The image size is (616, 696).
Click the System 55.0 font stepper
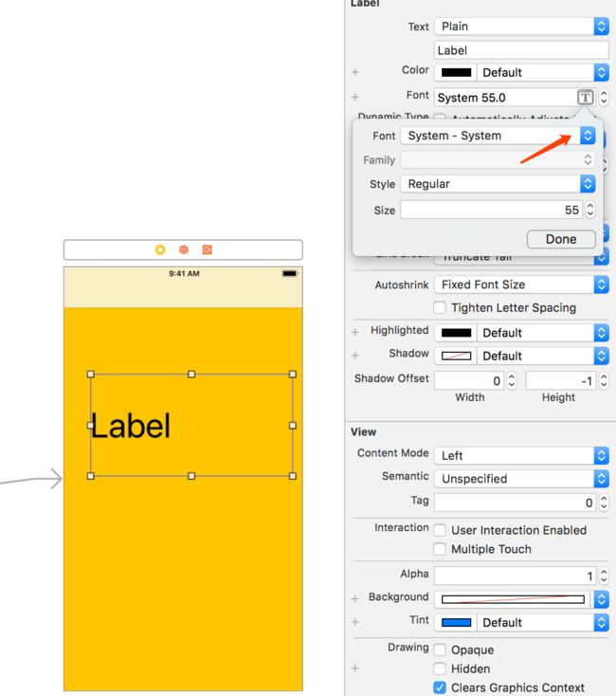pos(604,98)
